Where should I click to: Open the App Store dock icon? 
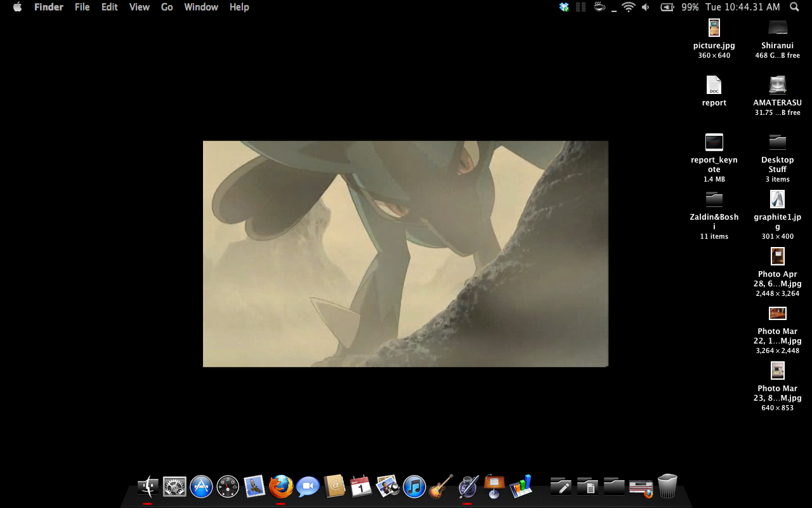tap(201, 487)
